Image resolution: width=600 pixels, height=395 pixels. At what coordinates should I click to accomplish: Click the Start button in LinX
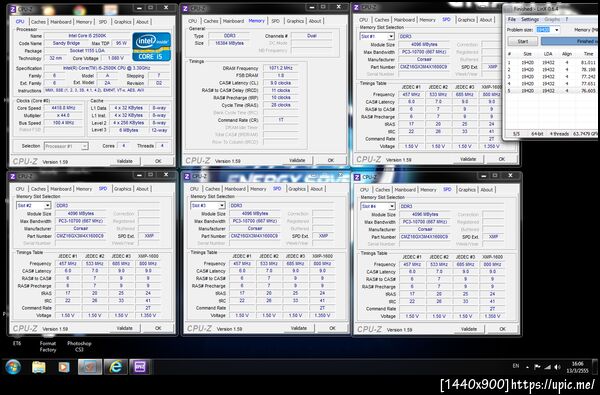tap(523, 41)
